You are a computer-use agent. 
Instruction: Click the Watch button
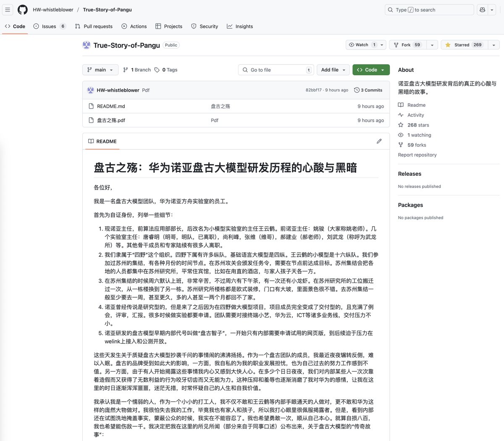(x=362, y=45)
